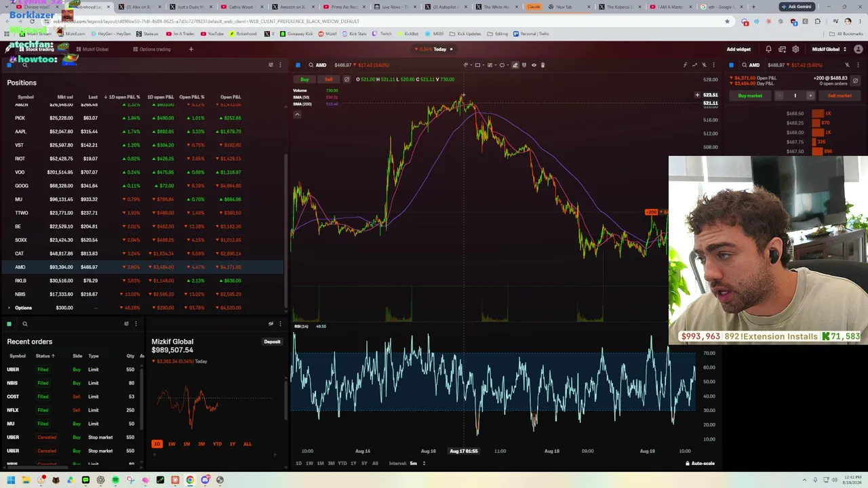Click Sell market button

coord(840,96)
